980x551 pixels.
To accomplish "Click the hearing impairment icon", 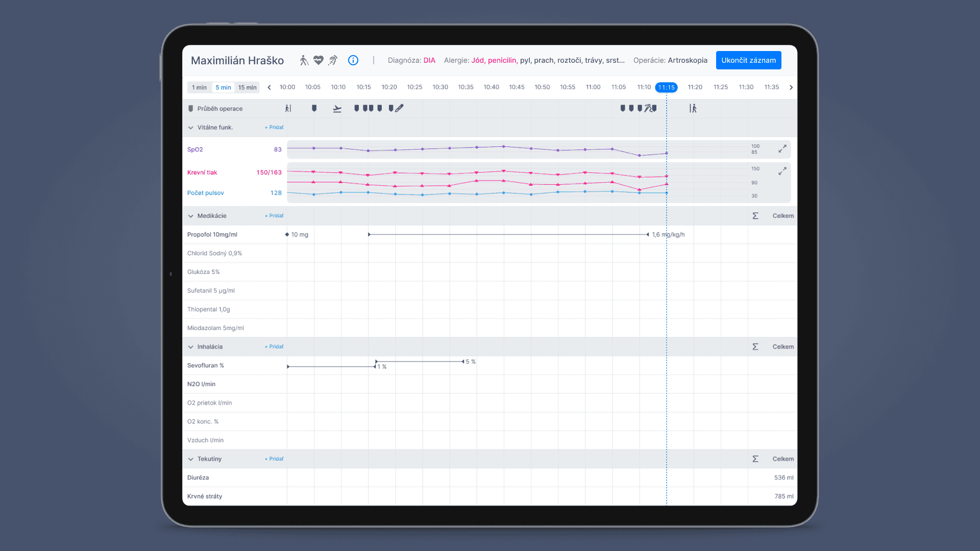I will [x=333, y=60].
